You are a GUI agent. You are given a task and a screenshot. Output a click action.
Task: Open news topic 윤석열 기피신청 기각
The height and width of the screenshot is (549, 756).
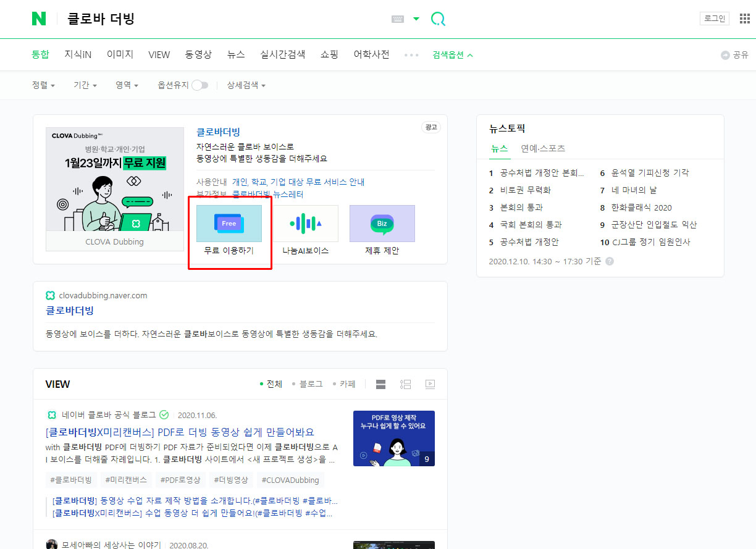(650, 173)
